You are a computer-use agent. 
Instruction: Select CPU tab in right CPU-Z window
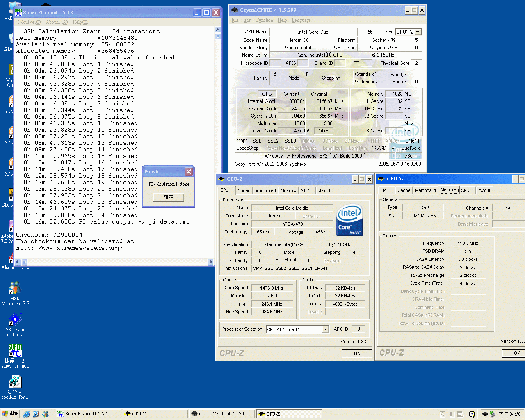384,190
